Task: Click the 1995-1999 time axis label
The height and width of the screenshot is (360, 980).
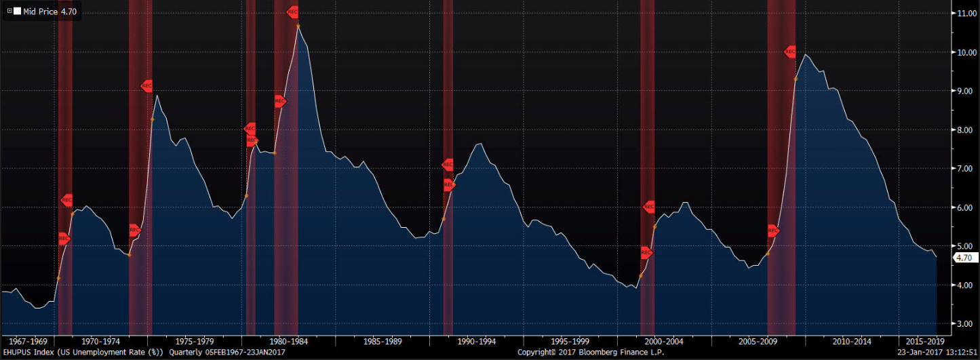Action: tap(570, 341)
